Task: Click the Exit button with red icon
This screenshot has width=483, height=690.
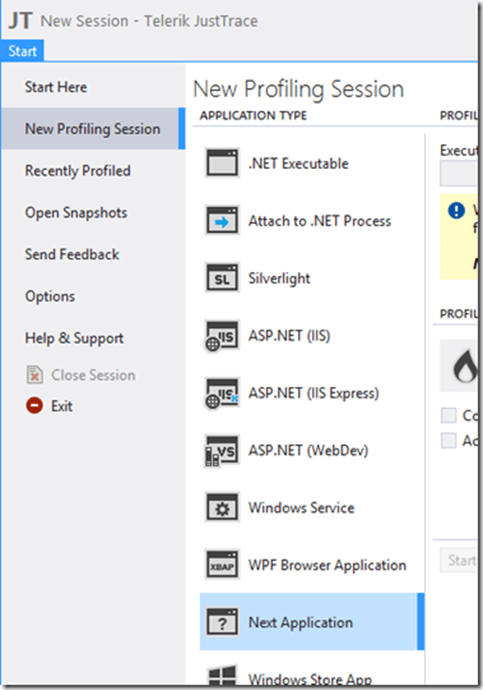Action: 49,406
